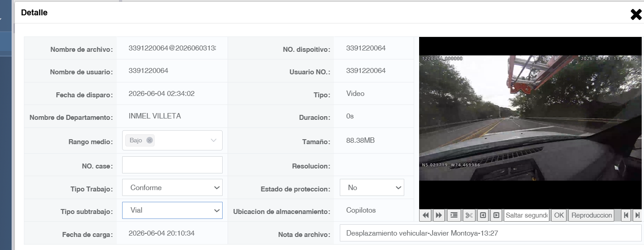Image resolution: width=644 pixels, height=250 pixels.
Task: Click the Usuario NO. value 3391220064
Action: 366,71
